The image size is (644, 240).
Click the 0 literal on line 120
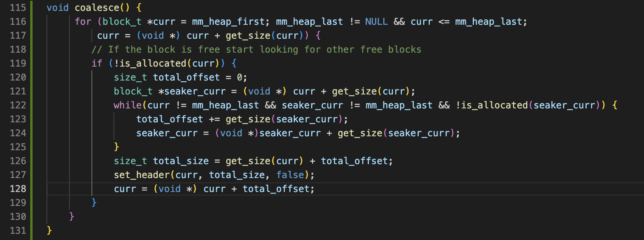[240, 77]
